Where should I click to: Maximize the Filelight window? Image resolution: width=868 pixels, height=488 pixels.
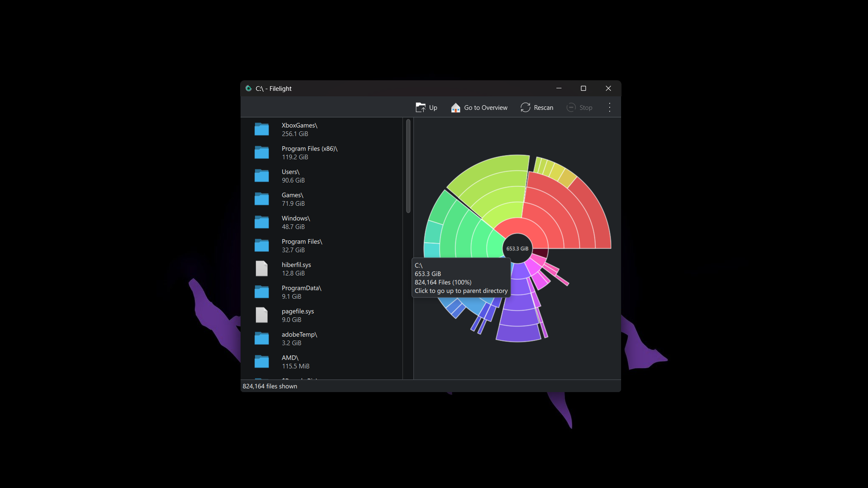click(583, 88)
